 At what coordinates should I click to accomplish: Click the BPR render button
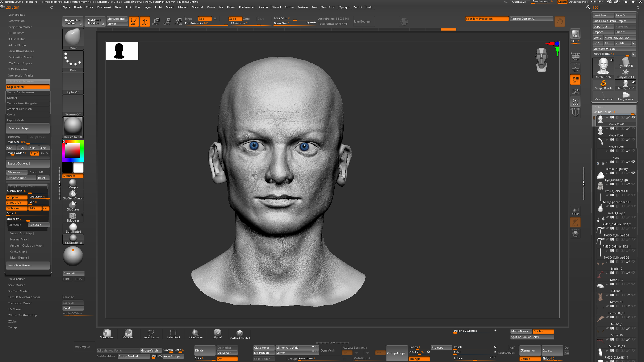pyautogui.click(x=575, y=34)
